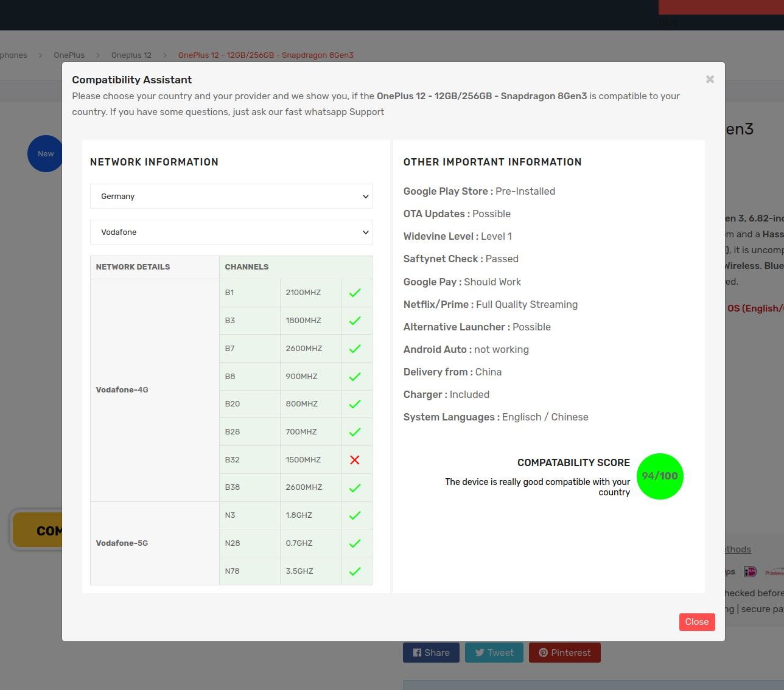
Task: Select the B3 channel cell
Action: (250, 321)
